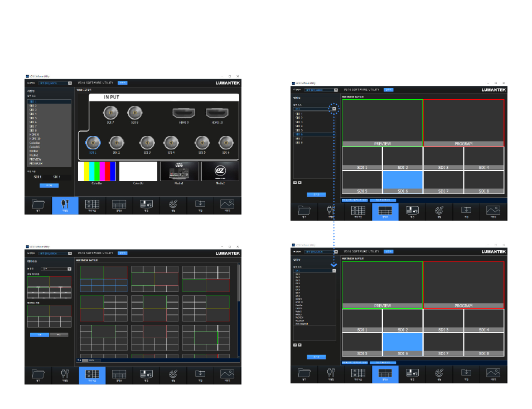The width and height of the screenshot is (532, 409).
Task: Select the SDI 8 BNC connector
Action: [135, 113]
